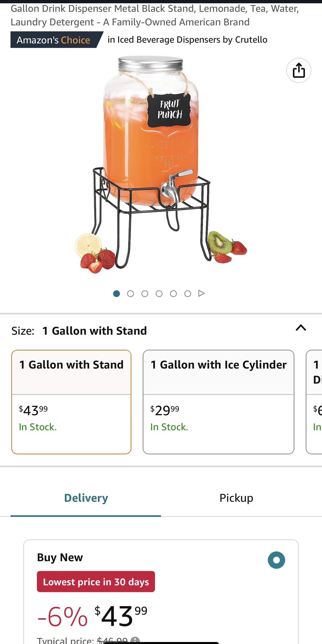The height and width of the screenshot is (644, 322).
Task: Select the partially visible third size option
Action: click(x=315, y=402)
